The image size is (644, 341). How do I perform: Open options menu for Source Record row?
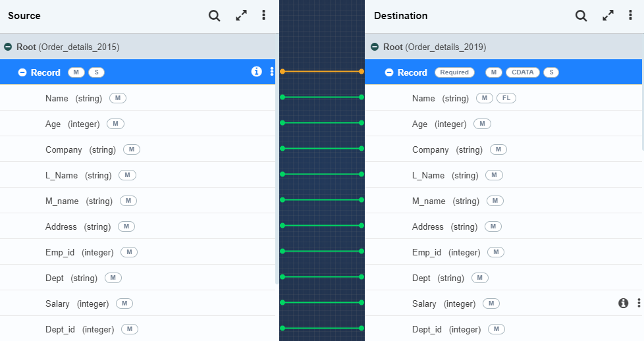[x=271, y=72]
